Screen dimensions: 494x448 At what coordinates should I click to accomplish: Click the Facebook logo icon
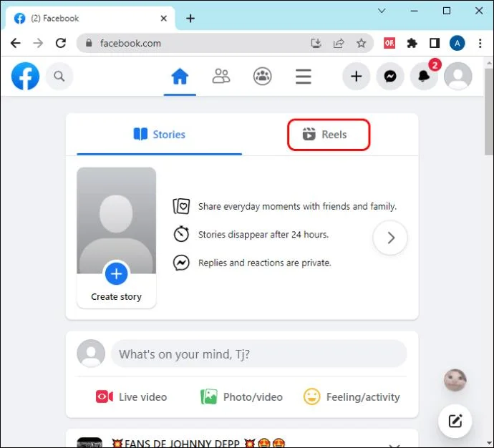pos(25,76)
